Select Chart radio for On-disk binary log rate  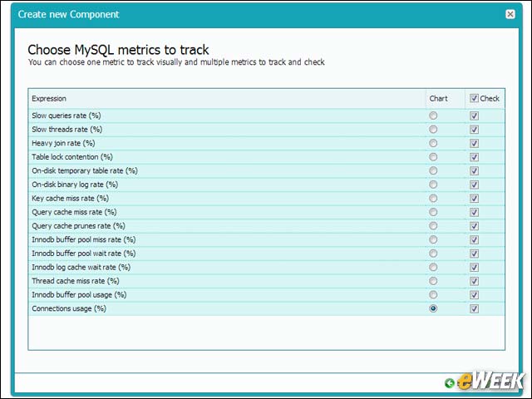(x=433, y=185)
